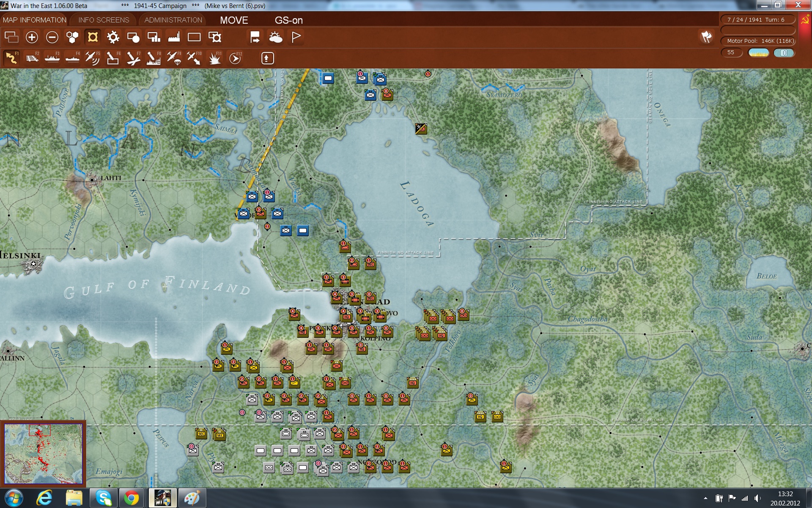
Task: Open the Windows Start button
Action: pyautogui.click(x=14, y=498)
